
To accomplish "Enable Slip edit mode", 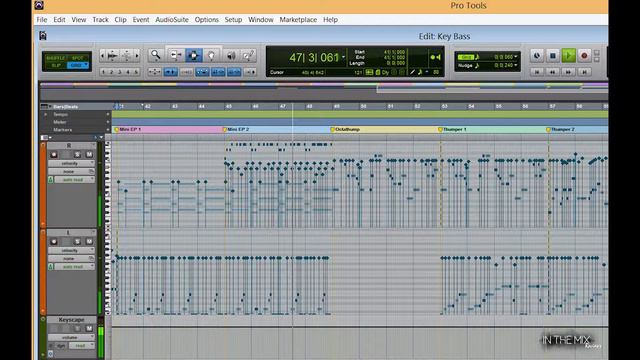I will [56, 65].
